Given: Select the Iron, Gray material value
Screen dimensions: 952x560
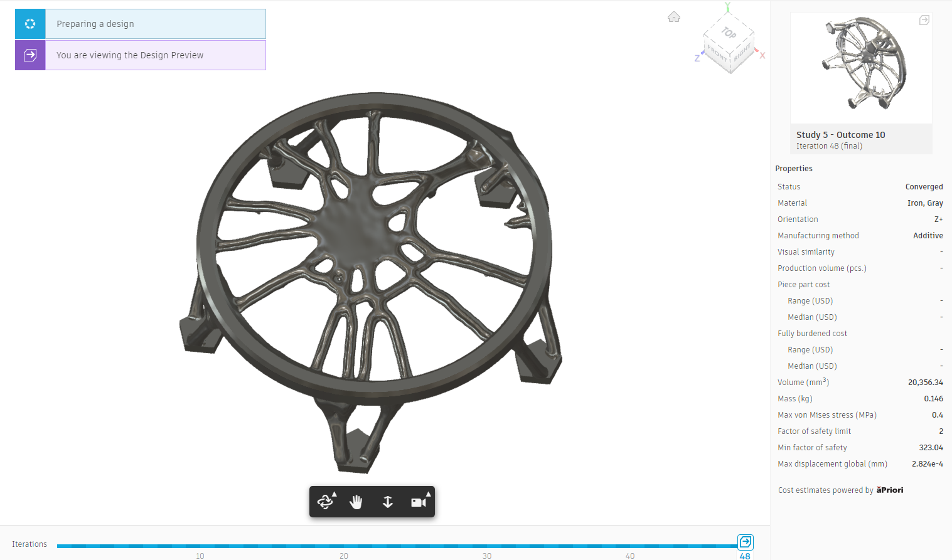Looking at the screenshot, I should [925, 203].
